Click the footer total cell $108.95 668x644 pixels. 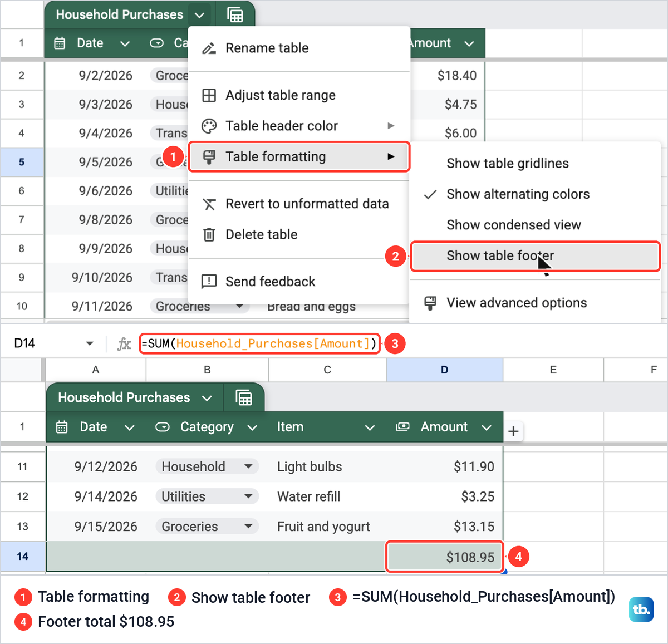point(445,557)
